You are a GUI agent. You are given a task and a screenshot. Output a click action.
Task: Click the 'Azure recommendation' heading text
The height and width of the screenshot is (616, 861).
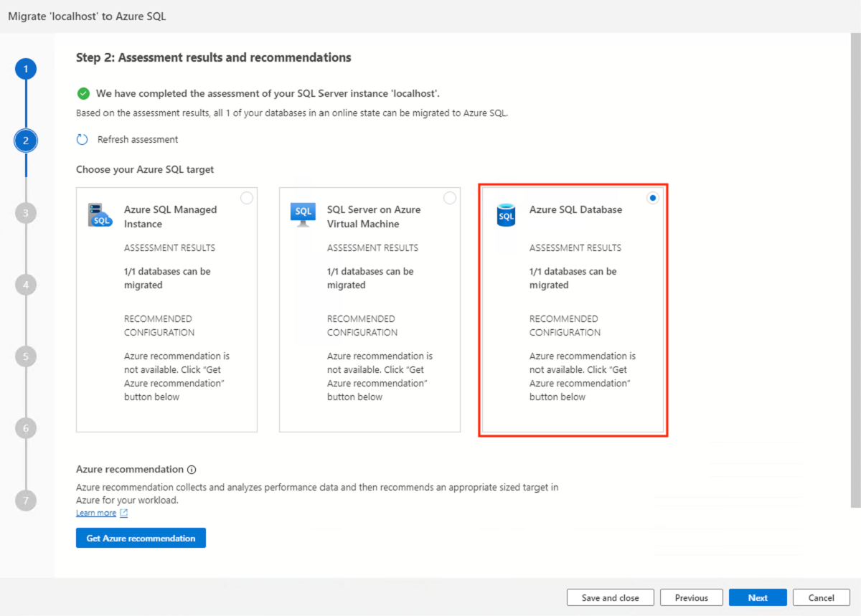pos(130,470)
